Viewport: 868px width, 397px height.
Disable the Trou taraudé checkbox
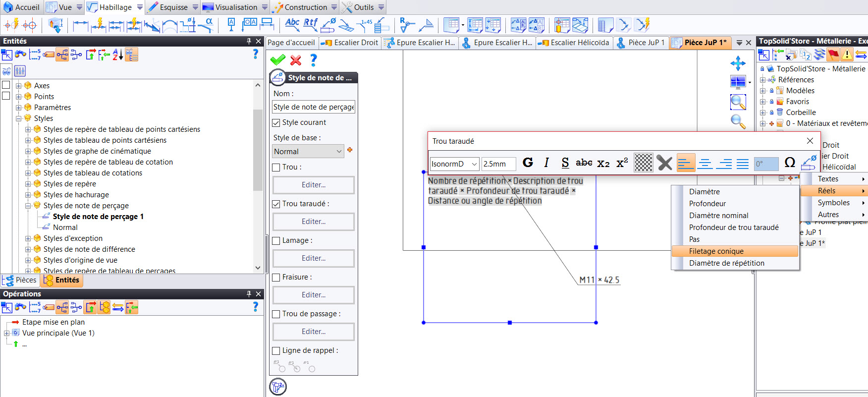pos(276,204)
